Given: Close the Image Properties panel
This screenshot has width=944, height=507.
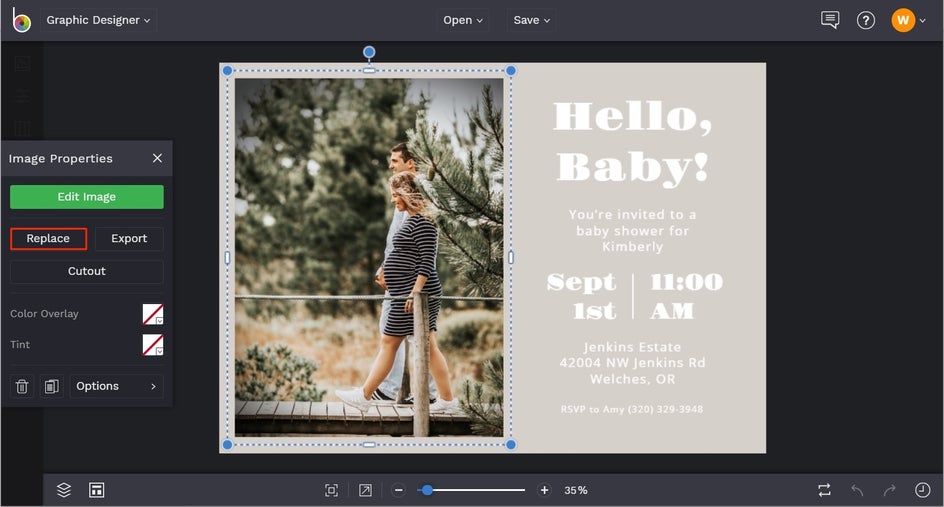Looking at the screenshot, I should pyautogui.click(x=157, y=158).
